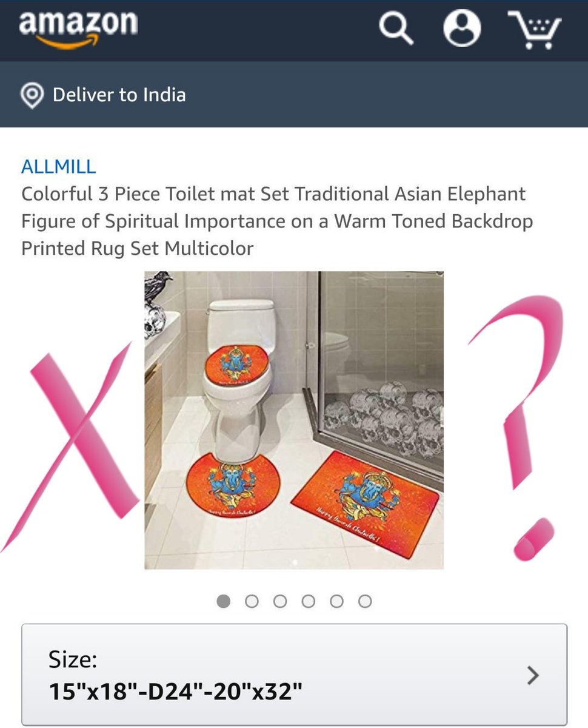The image size is (588, 728).
Task: Open the ALLMILL brand link
Action: click(x=59, y=166)
